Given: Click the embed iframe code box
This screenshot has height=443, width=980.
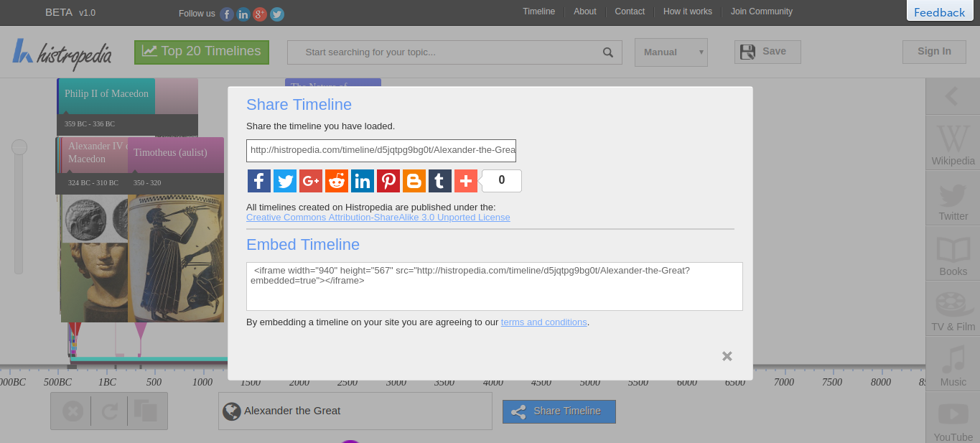Looking at the screenshot, I should pos(495,286).
